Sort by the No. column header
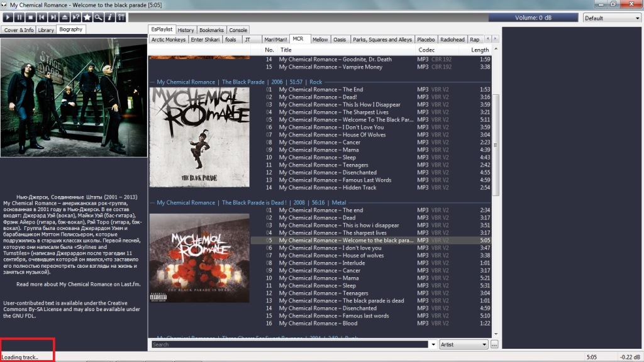644x362 pixels. click(x=269, y=50)
